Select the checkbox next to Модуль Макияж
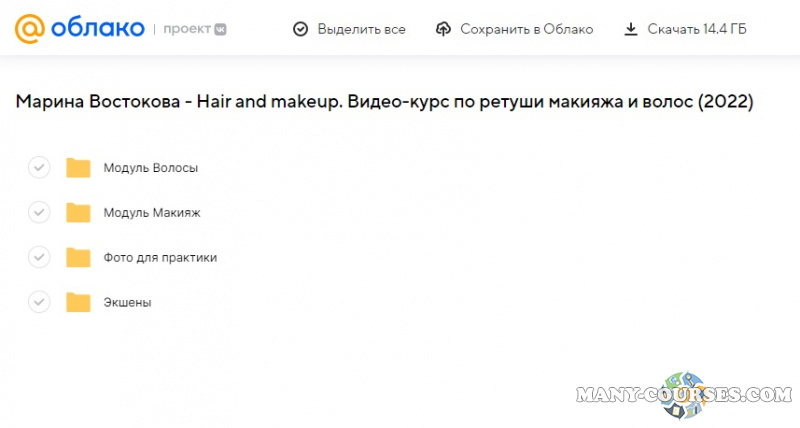Image resolution: width=800 pixels, height=428 pixels. (39, 212)
